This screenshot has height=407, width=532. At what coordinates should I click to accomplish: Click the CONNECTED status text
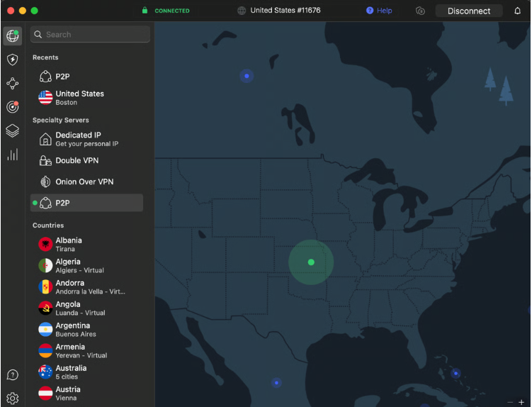click(x=172, y=11)
